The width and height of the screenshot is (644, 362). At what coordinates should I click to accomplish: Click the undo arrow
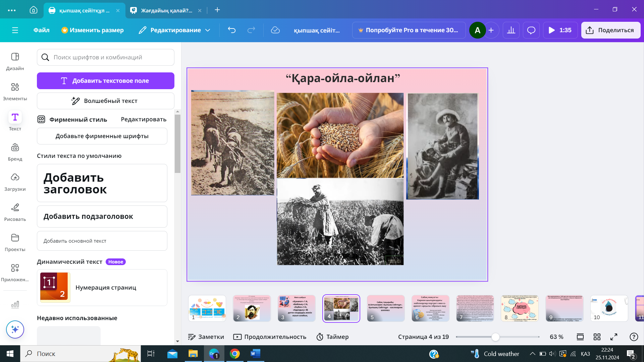pos(231,30)
